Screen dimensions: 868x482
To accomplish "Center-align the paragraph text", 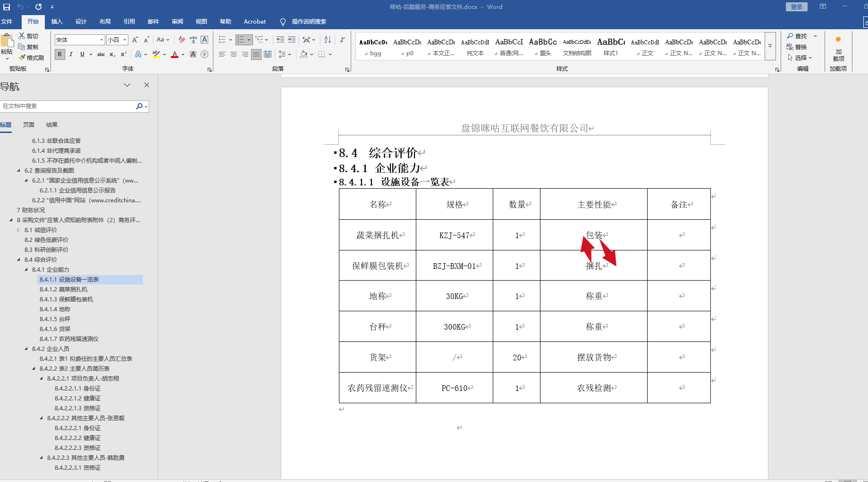I will click(x=233, y=54).
